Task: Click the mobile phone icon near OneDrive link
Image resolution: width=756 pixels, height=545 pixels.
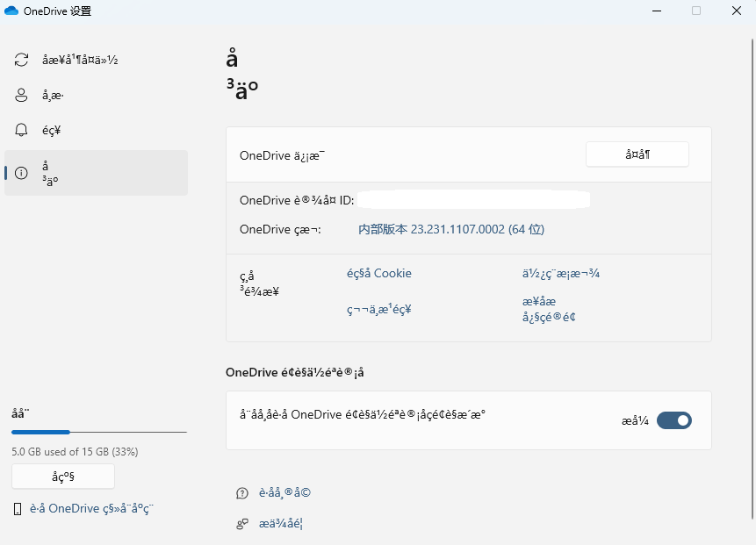Action: pos(18,509)
